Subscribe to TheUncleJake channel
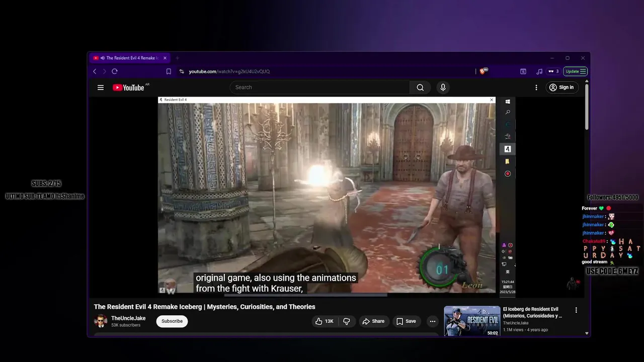This screenshot has width=644, height=362. coord(172,321)
